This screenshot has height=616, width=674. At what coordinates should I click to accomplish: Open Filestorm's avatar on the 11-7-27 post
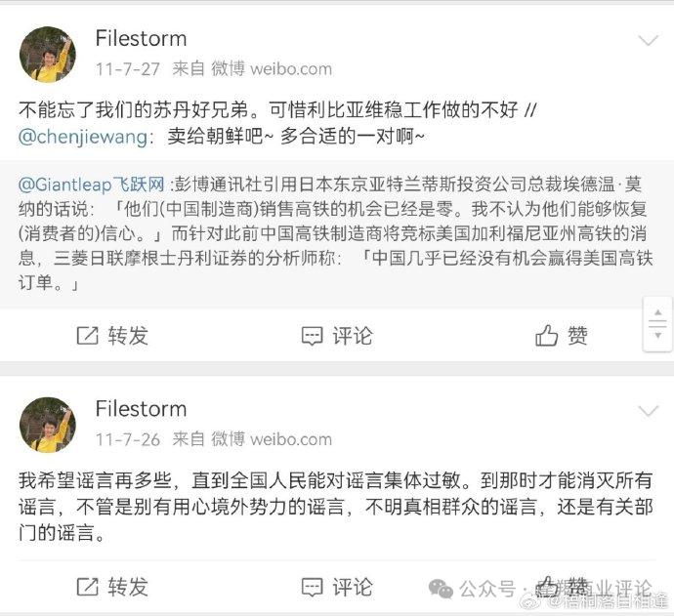click(48, 54)
